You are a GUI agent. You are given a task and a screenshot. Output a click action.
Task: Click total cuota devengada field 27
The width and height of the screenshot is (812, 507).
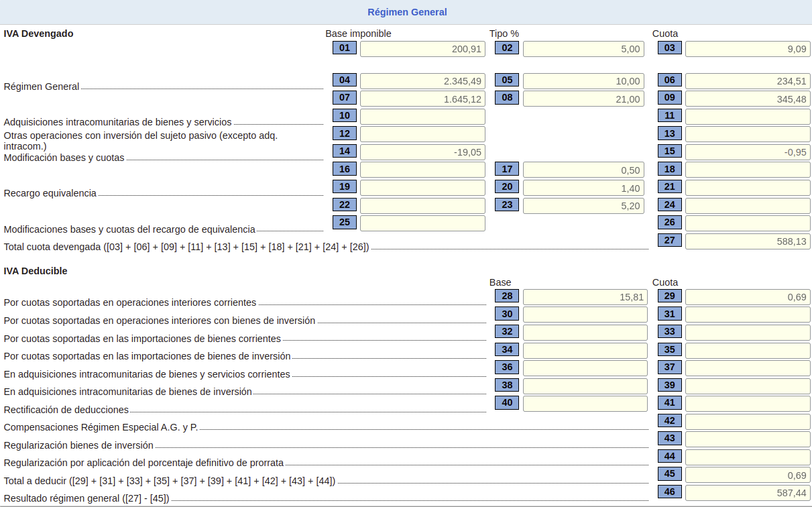tap(748, 241)
